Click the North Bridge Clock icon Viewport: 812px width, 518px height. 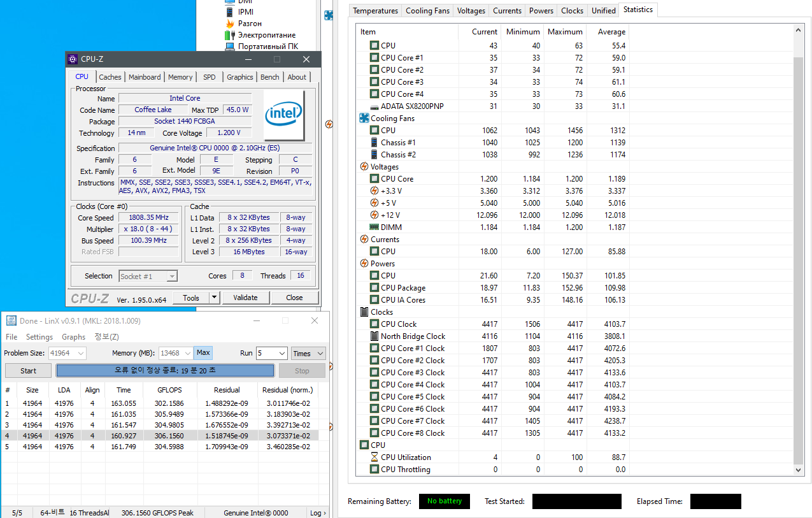tap(374, 336)
